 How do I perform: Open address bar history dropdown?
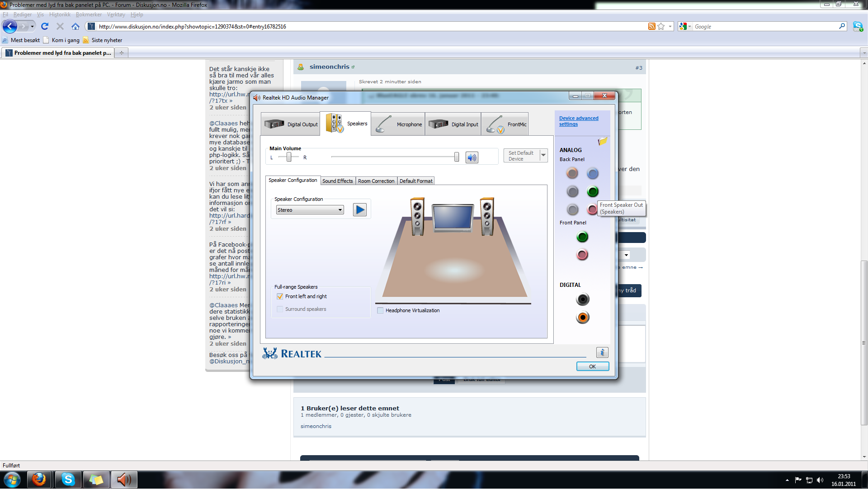tap(670, 26)
